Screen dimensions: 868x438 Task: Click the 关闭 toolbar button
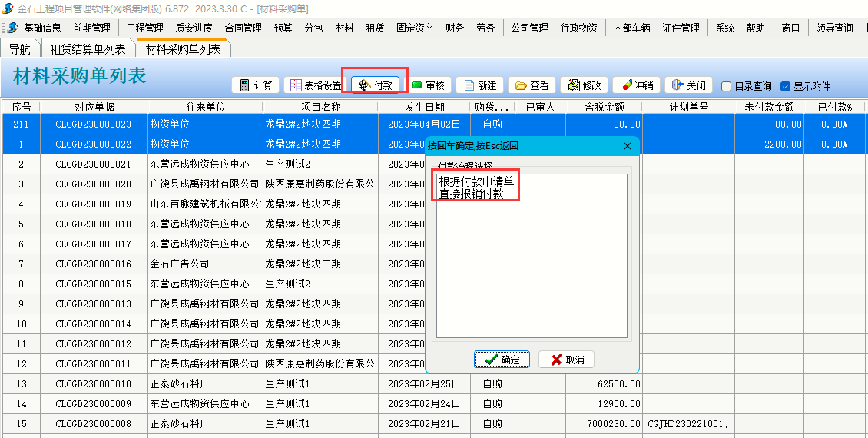(688, 85)
